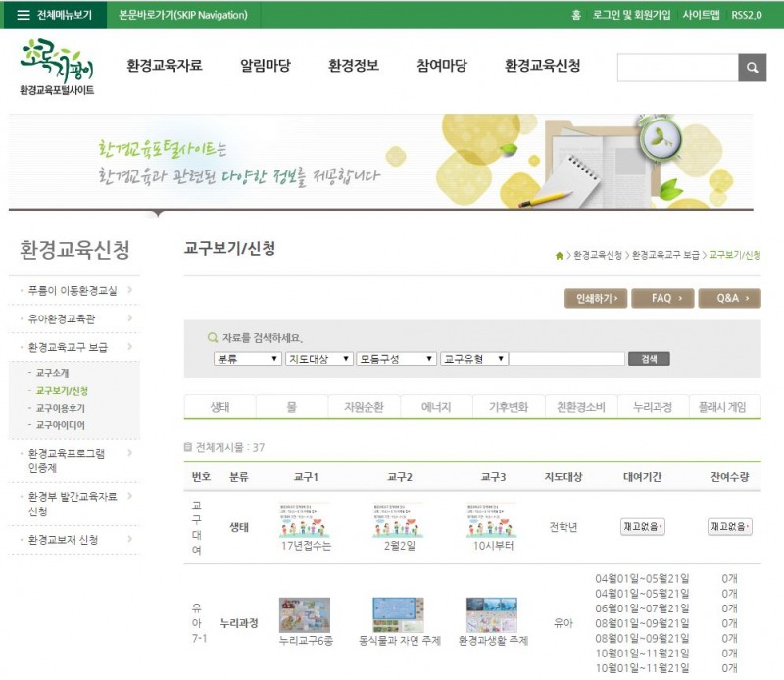This screenshot has height=680, width=784.
Task: Click 환경교육신청 in breadcrumb
Action: [598, 255]
